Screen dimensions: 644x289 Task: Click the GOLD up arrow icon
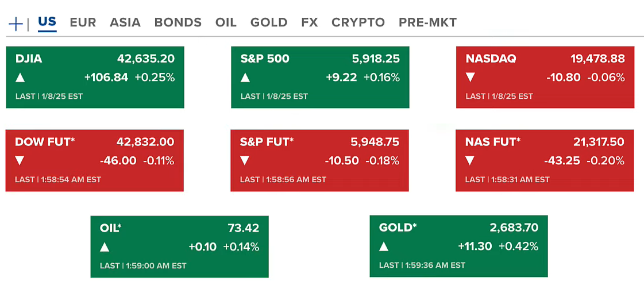[384, 247]
